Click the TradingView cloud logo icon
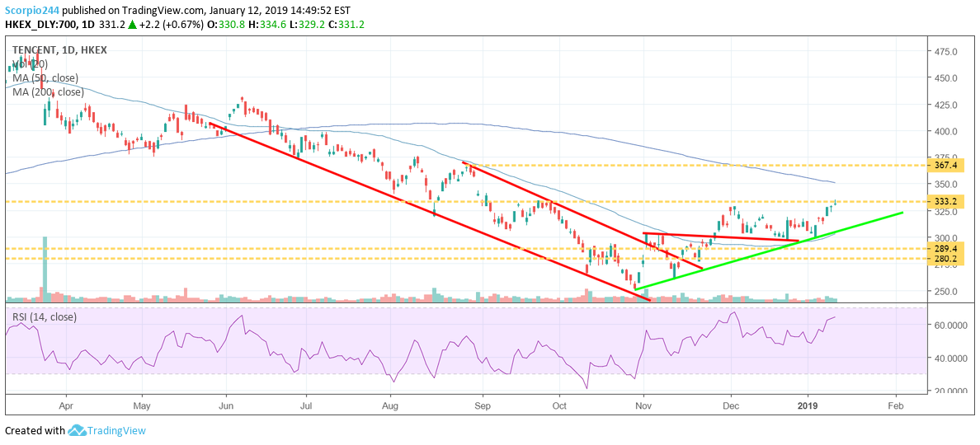The image size is (980, 445). pos(78,430)
